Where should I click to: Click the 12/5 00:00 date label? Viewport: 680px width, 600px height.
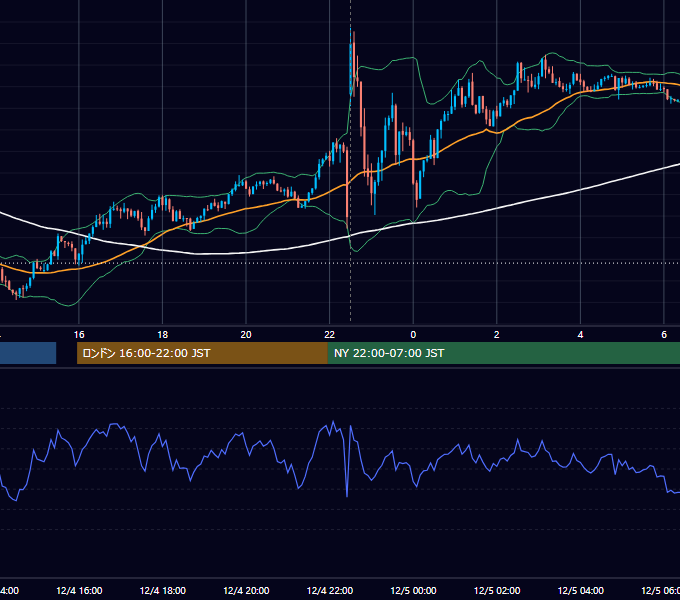tap(413, 591)
